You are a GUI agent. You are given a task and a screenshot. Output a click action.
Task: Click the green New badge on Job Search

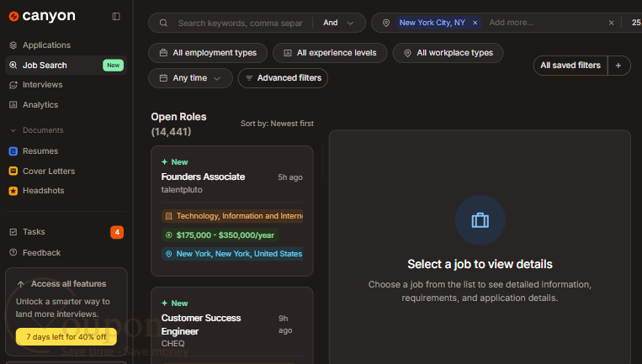pos(113,65)
